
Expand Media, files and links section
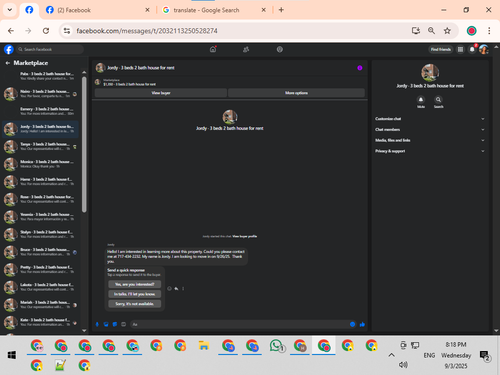(430, 140)
